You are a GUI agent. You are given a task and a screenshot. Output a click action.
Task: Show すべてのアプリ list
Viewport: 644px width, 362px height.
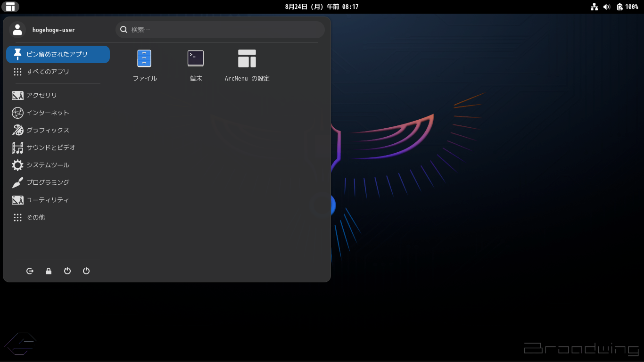58,72
